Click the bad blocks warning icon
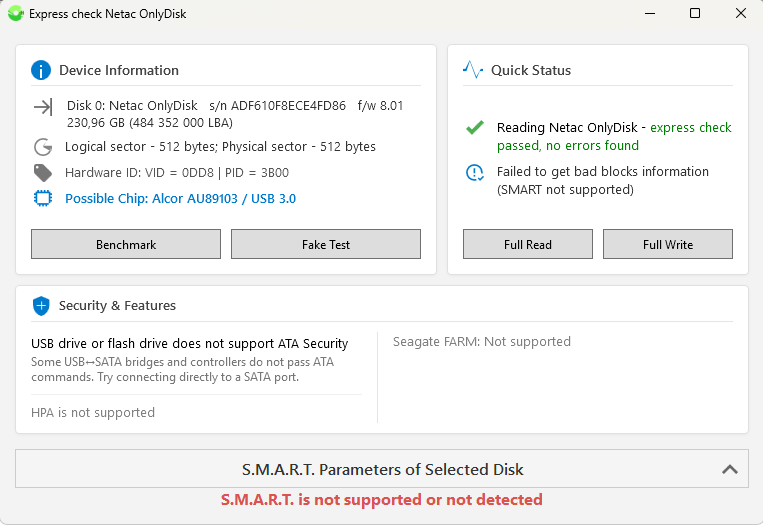 (475, 172)
